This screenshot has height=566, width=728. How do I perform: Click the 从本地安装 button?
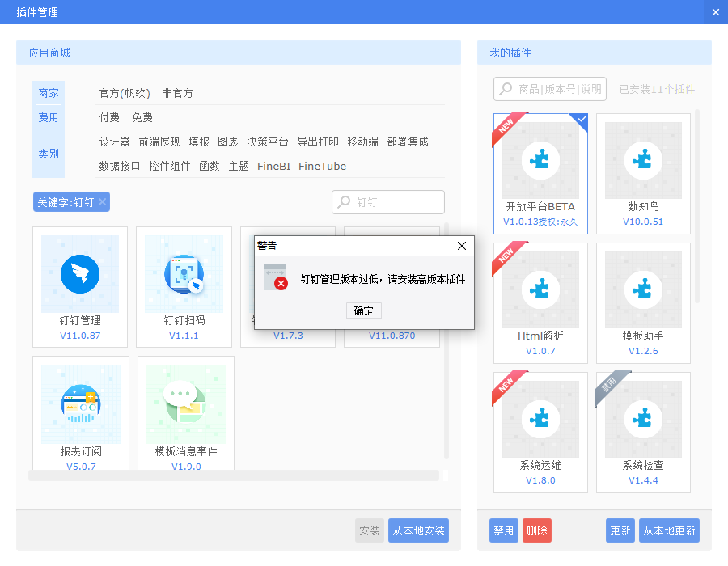418,530
